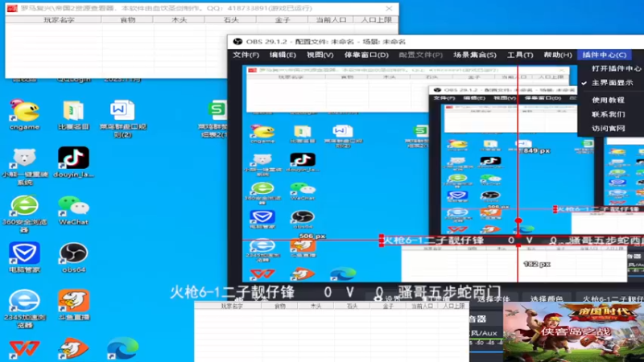This screenshot has height=362, width=644.
Task: Select 使用教程 in the plugin menu
Action: pyautogui.click(x=608, y=100)
